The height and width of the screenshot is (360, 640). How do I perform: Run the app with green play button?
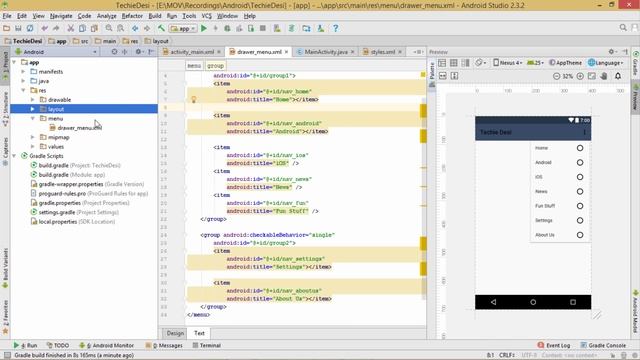204,28
